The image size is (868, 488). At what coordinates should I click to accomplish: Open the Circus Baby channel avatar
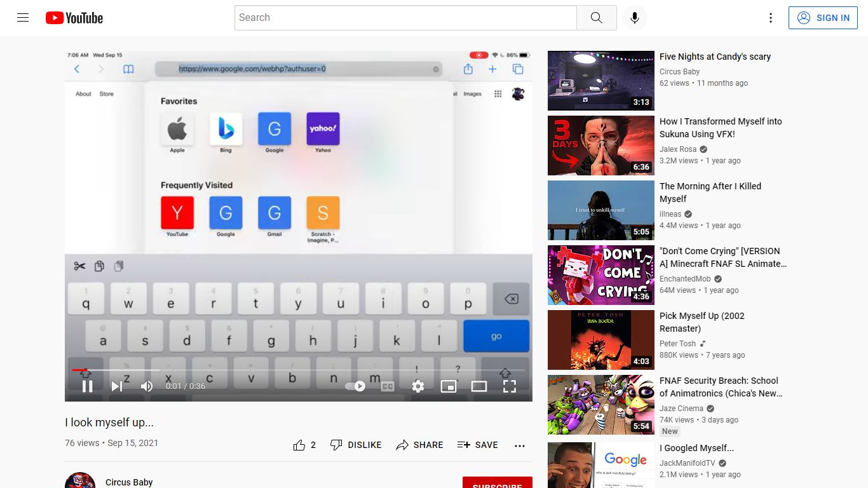tap(80, 480)
